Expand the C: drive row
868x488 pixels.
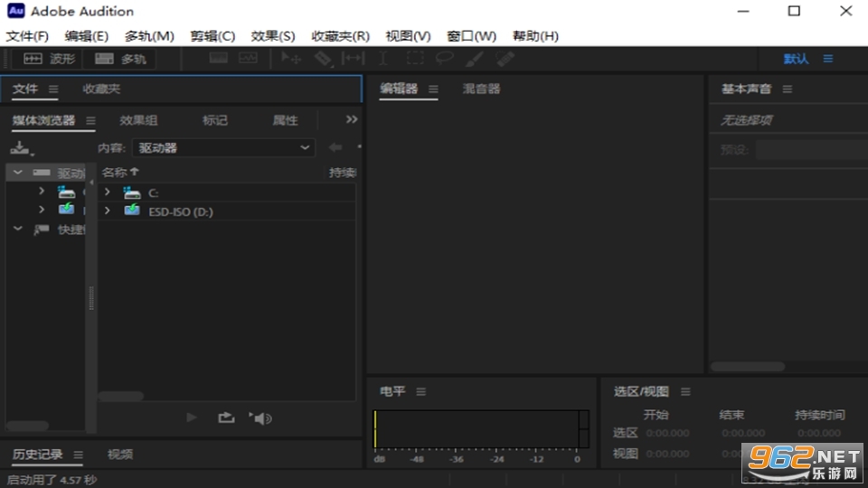[108, 192]
